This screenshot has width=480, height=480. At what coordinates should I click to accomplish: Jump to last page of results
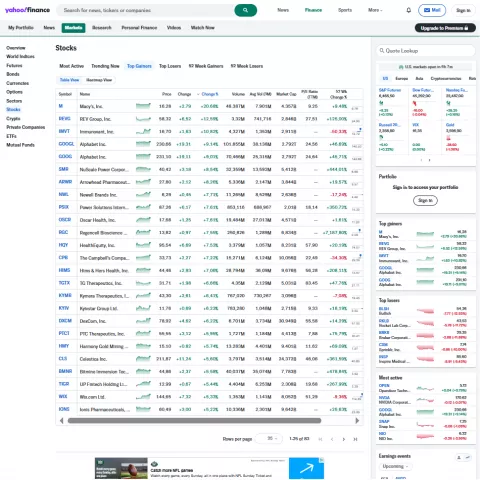[355, 439]
